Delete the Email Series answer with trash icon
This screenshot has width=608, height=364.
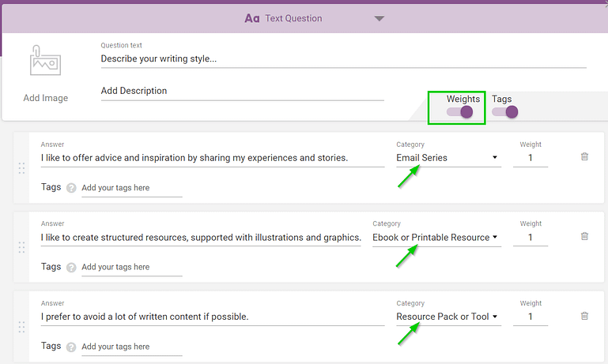click(584, 156)
